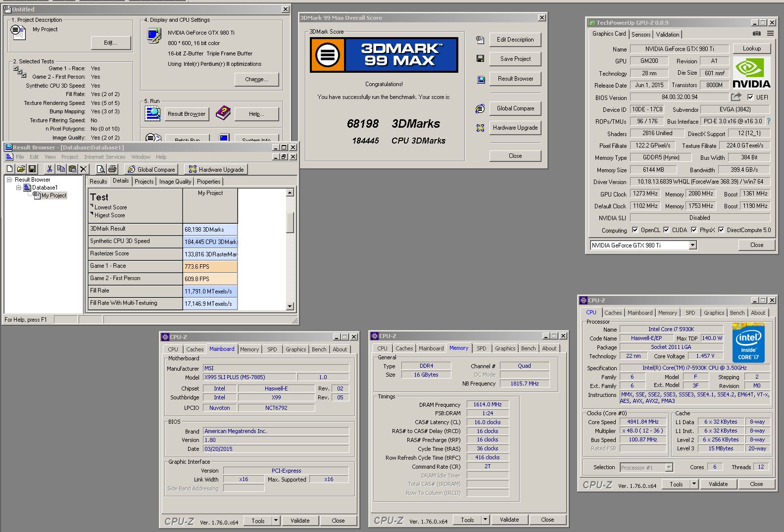Click Help book icon in Run section
784x532 pixels.
coord(223,113)
